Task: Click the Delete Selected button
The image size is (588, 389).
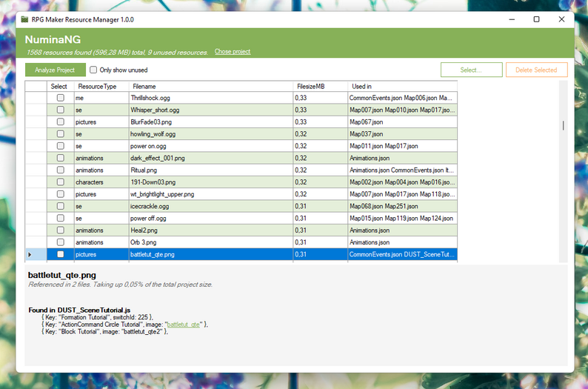Action: (536, 70)
